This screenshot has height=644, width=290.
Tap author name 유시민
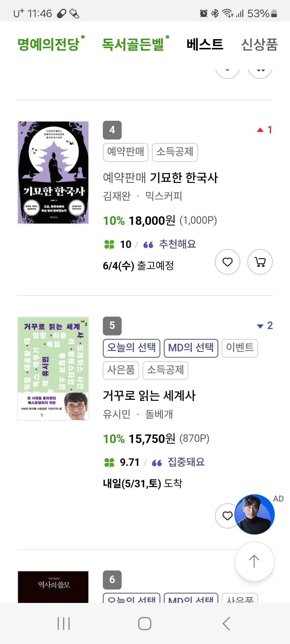[x=117, y=414]
